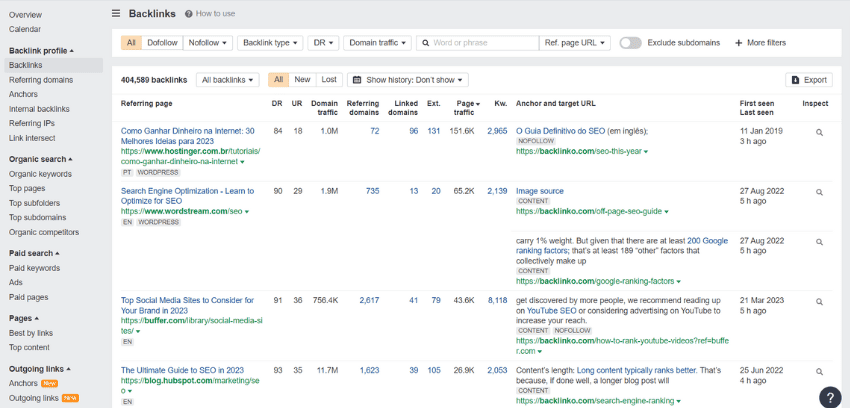Open Search Engine Optimization wordstream page link
The width and height of the screenshot is (850, 408).
(x=187, y=196)
